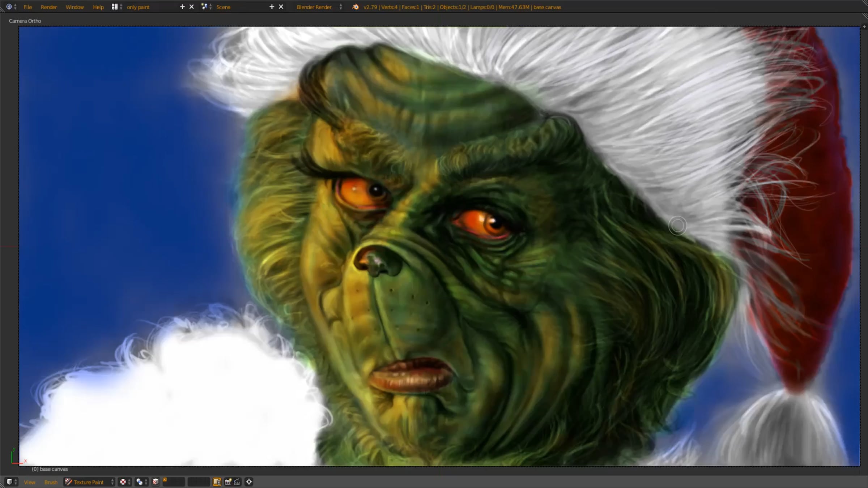Open the File menu
The height and width of the screenshot is (488, 868).
27,7
